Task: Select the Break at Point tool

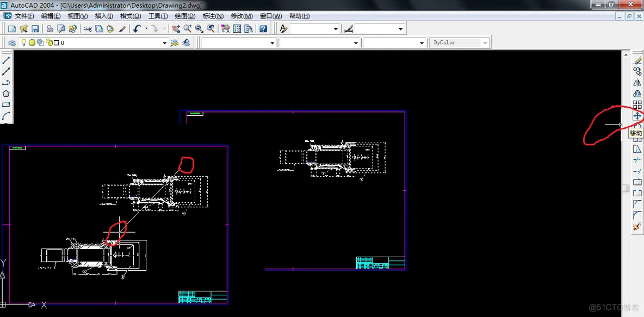Action: (637, 182)
